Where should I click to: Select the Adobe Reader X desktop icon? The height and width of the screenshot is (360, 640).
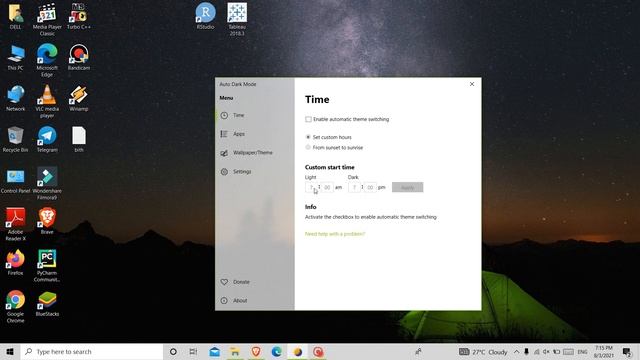pos(16,224)
